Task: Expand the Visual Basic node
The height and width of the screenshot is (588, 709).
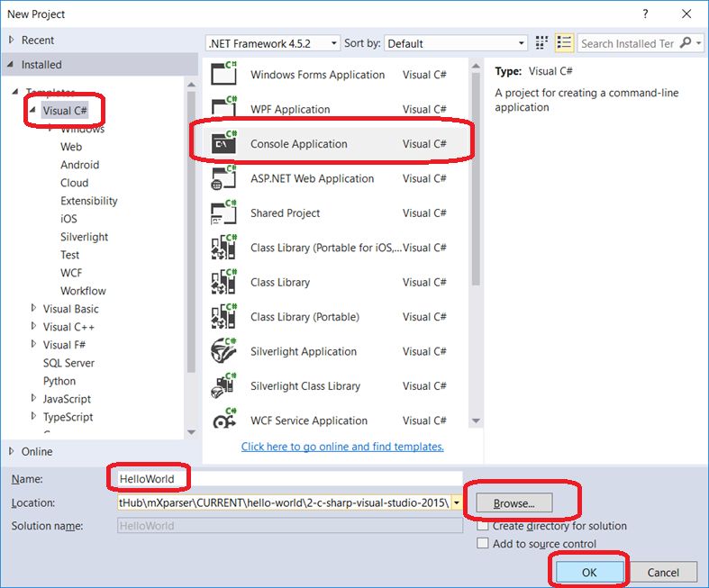Action: (33, 308)
